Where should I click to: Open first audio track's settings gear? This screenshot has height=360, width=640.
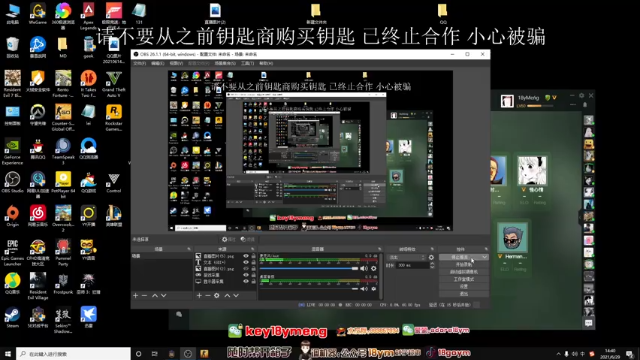pos(373,269)
